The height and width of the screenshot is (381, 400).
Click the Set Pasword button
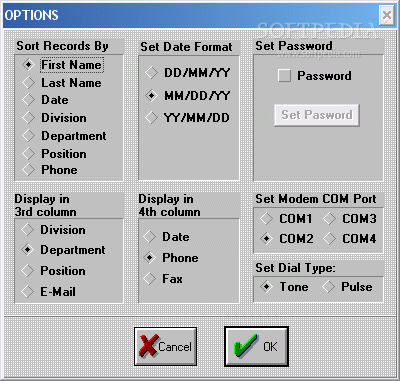point(317,115)
